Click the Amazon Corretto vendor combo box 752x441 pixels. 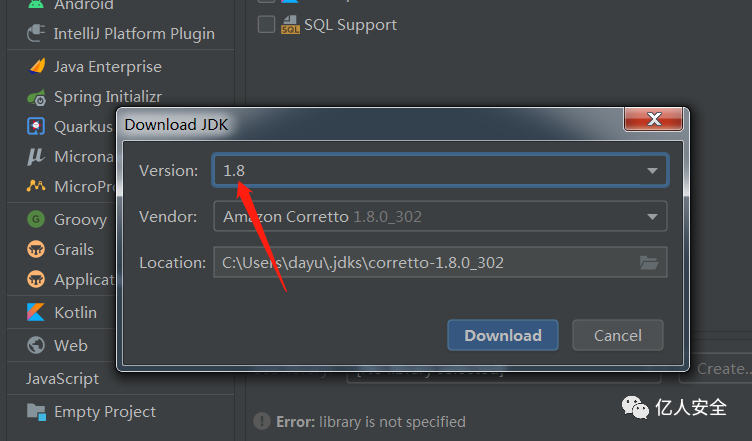(x=440, y=217)
